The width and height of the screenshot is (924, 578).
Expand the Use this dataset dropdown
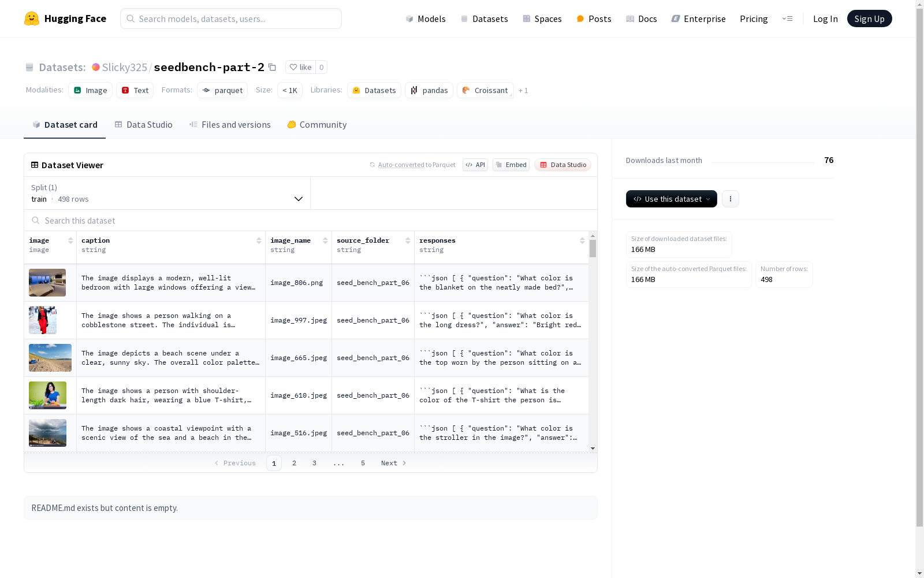click(x=672, y=199)
